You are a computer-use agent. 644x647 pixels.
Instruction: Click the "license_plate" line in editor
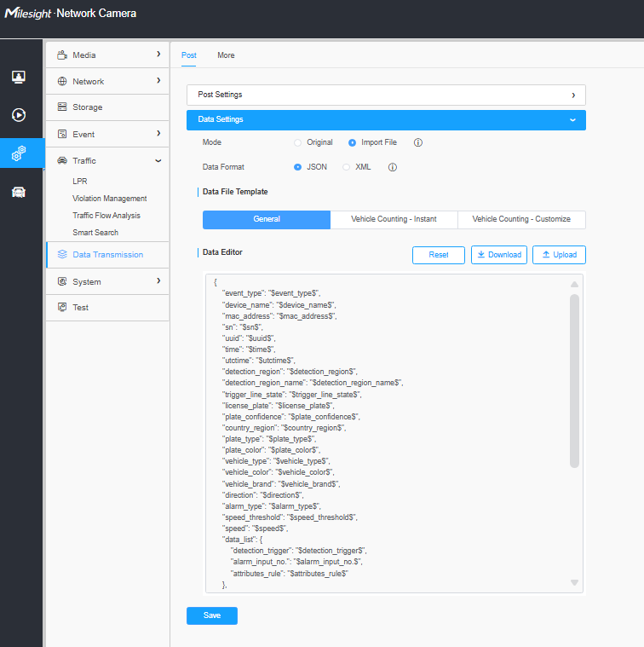click(278, 406)
